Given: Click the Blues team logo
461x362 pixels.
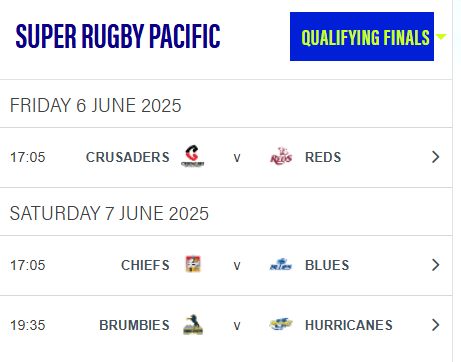Looking at the screenshot, I should click(x=281, y=264).
